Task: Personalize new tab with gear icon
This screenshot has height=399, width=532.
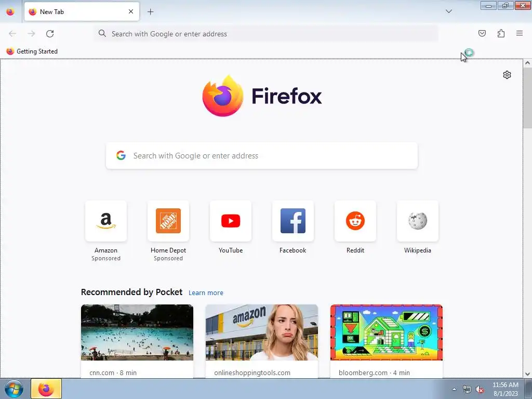Action: pyautogui.click(x=507, y=75)
